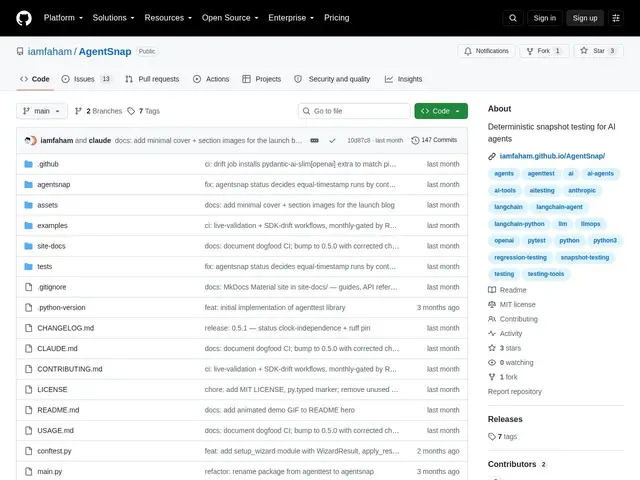Switch to the Pull requests tab
Viewport: 640px width, 480px height.
(x=152, y=79)
